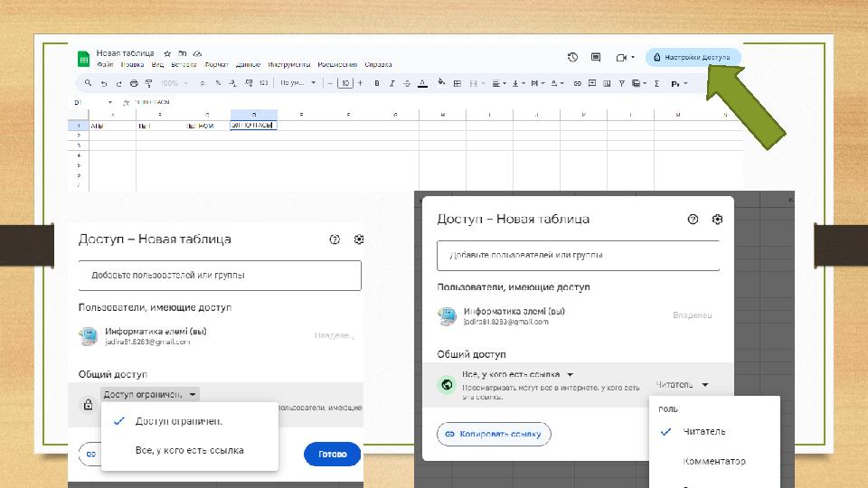Click the search magnifier in toolbar
Image resolution: width=868 pixels, height=488 pixels.
[88, 83]
